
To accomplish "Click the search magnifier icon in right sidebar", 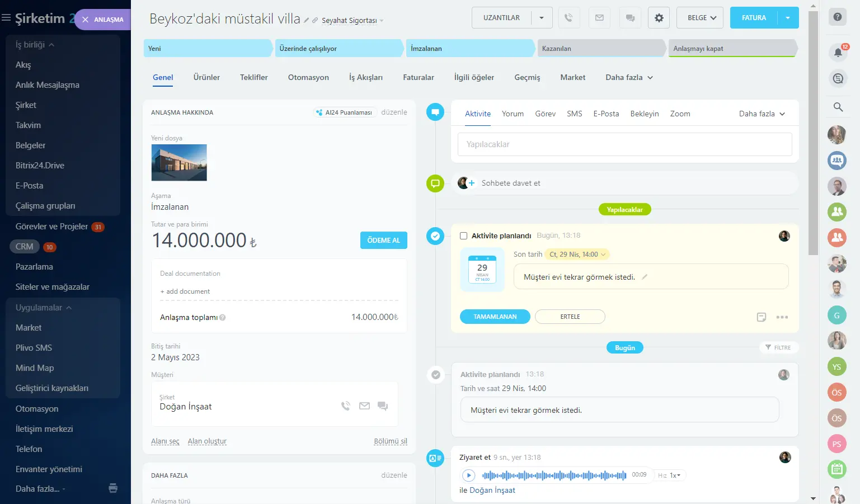I will click(x=838, y=107).
